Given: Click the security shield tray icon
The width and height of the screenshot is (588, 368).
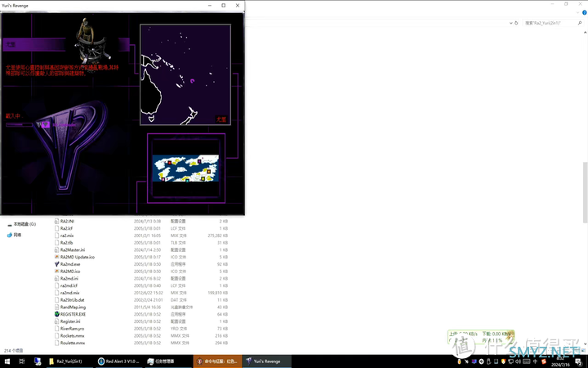Looking at the screenshot, I should pos(503,361).
